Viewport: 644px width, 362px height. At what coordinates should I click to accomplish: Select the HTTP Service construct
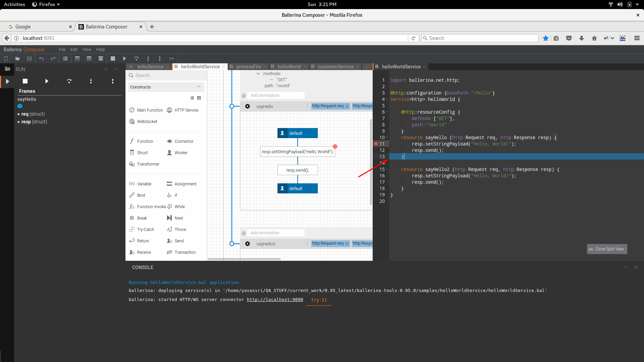tap(186, 110)
